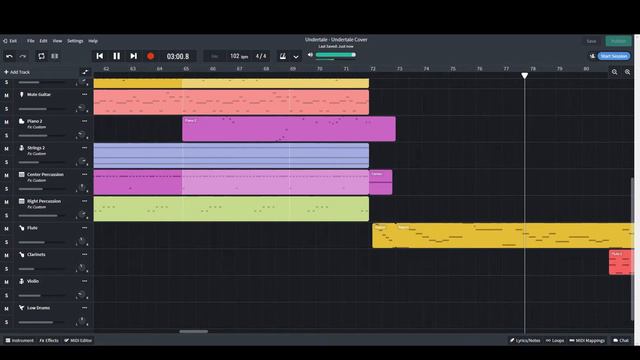Image resolution: width=640 pixels, height=360 pixels.
Task: Skip forward to the end
Action: (133, 56)
